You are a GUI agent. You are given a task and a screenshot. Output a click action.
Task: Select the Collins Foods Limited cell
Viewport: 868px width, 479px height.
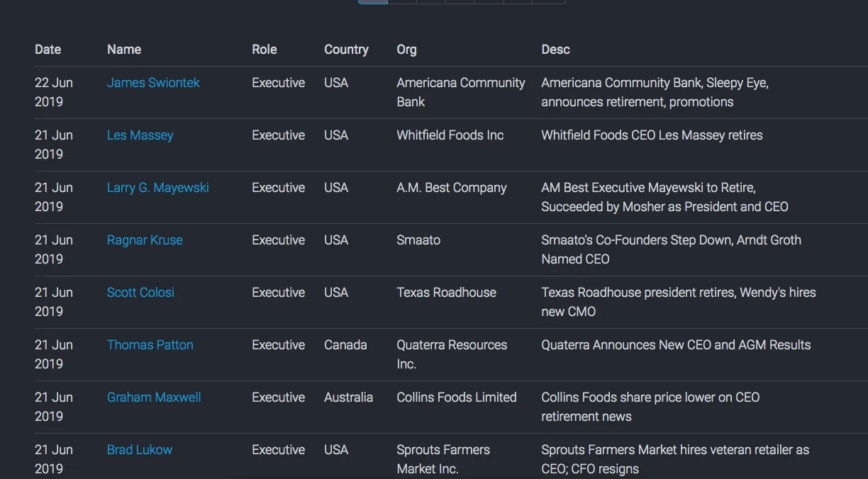point(457,398)
